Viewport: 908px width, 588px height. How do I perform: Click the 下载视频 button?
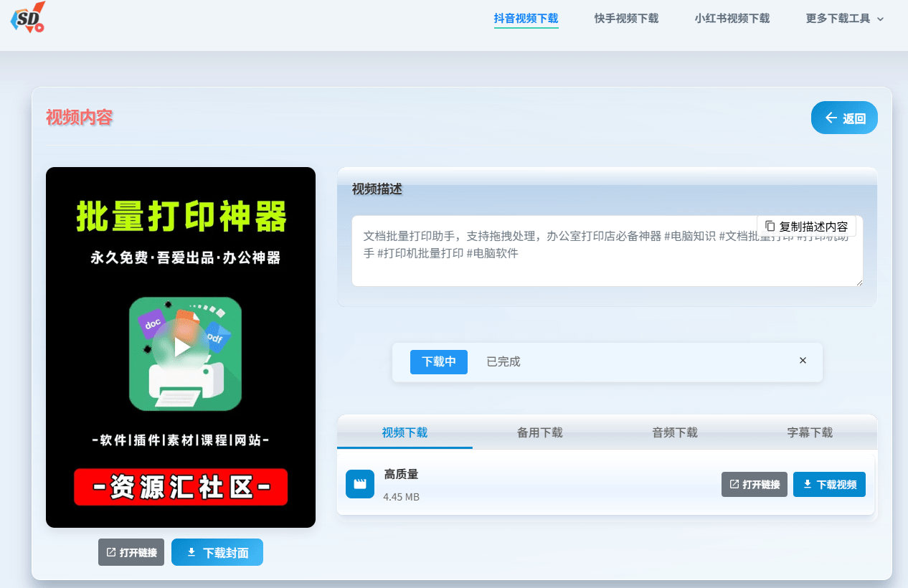tap(829, 484)
